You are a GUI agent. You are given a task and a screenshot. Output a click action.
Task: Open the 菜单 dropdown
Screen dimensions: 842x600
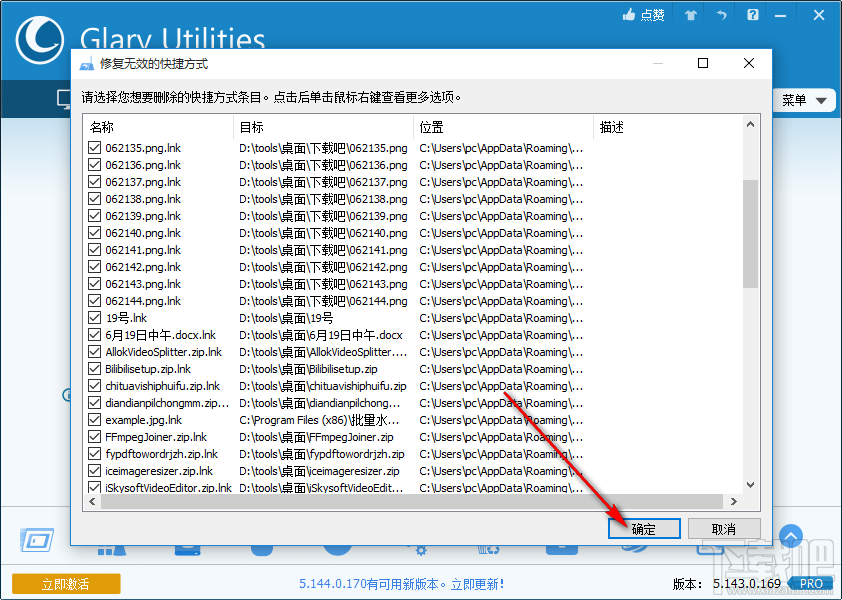pyautogui.click(x=805, y=100)
